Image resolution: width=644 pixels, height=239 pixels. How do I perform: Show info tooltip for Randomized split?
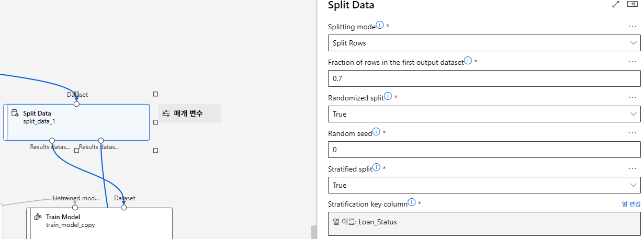(x=388, y=96)
